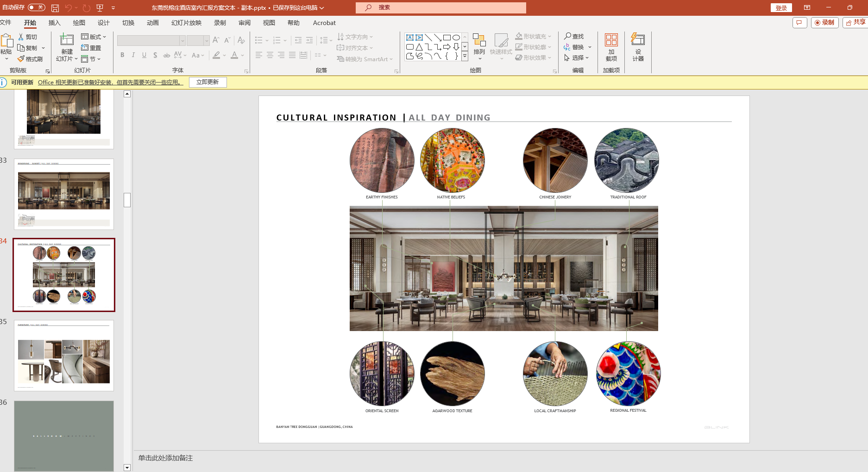Select slide 33 thumbnail
The width and height of the screenshot is (868, 472).
[64, 194]
